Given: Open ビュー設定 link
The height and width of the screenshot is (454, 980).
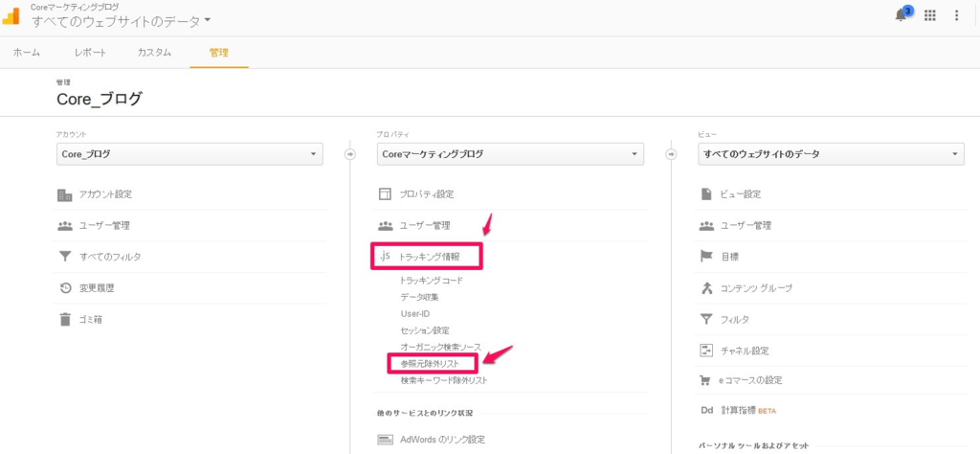Looking at the screenshot, I should click(742, 194).
